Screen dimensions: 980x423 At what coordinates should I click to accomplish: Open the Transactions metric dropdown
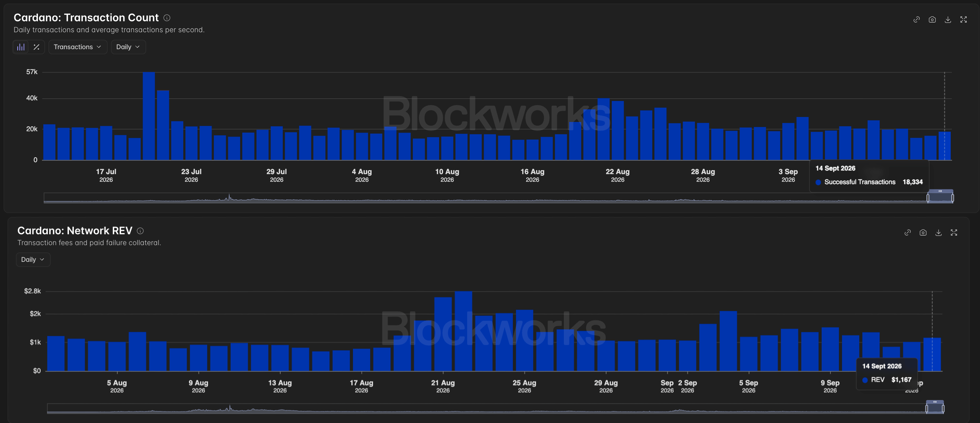coord(78,47)
